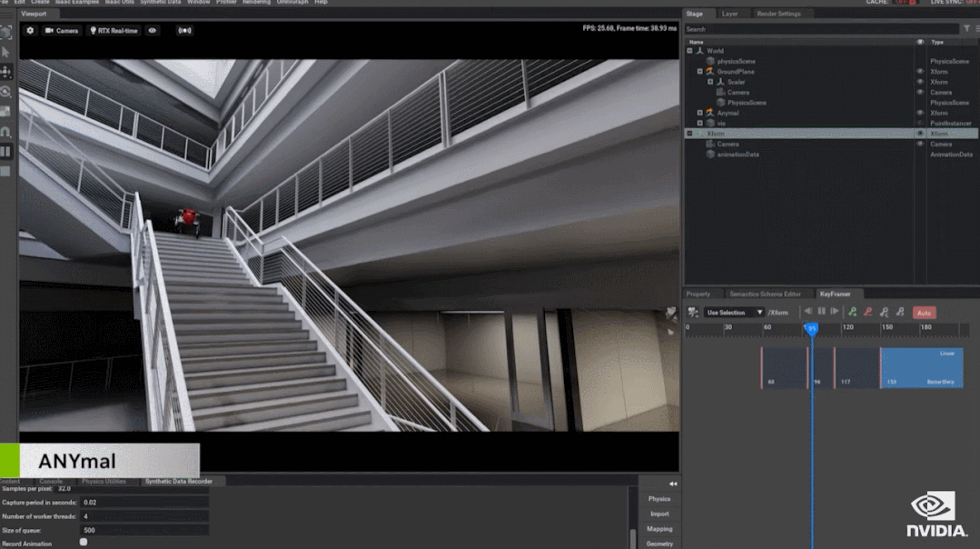
Task: Step to previous keyframe in KeyFramer
Action: (807, 312)
